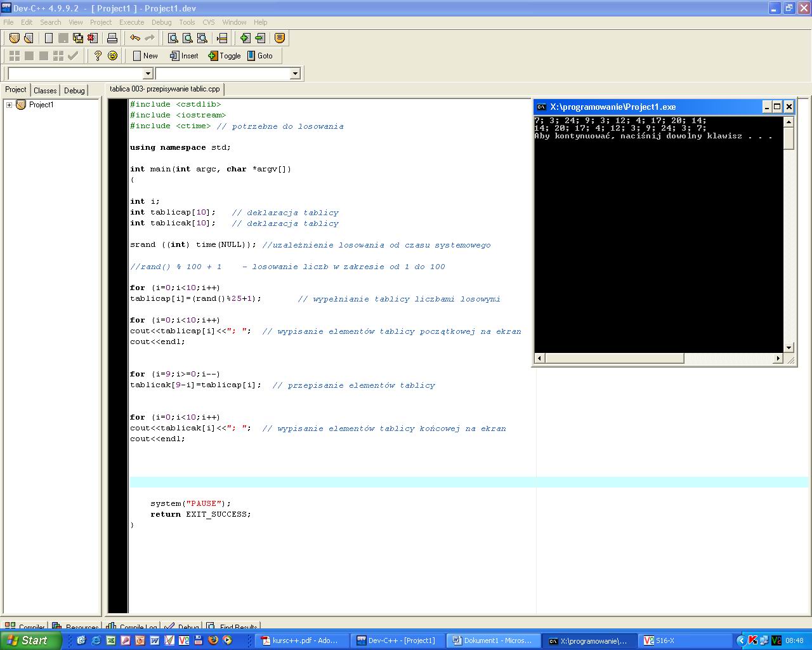Open Replace using the second magnifier icon
This screenshot has height=650, width=812.
[187, 38]
